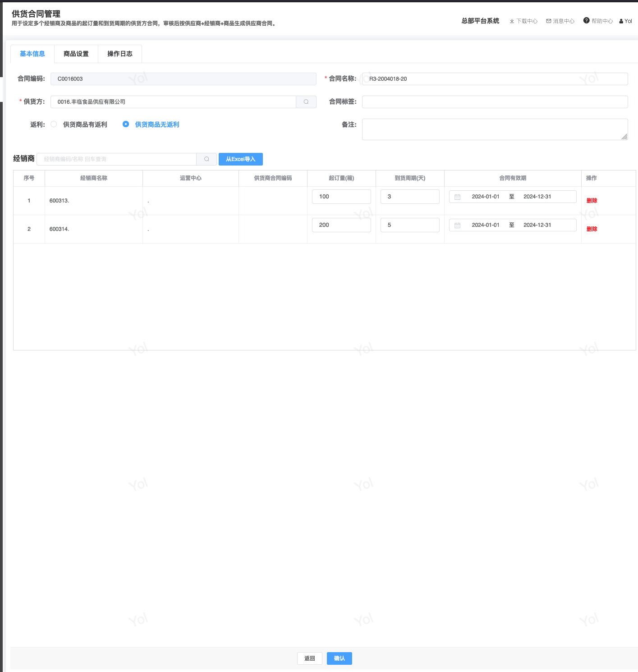Click end date 2024-12-31 in row 600313.
638x672 pixels.
pyautogui.click(x=537, y=197)
